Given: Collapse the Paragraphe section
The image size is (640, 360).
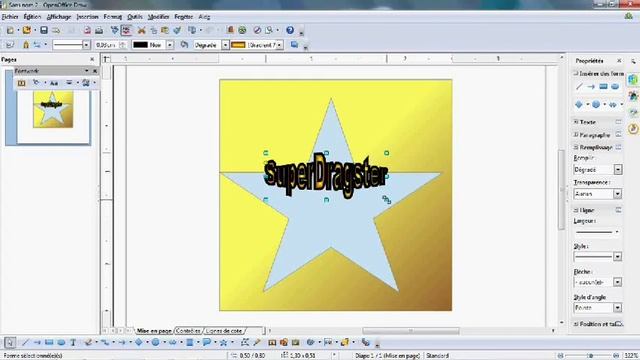Looking at the screenshot, I should click(x=576, y=135).
